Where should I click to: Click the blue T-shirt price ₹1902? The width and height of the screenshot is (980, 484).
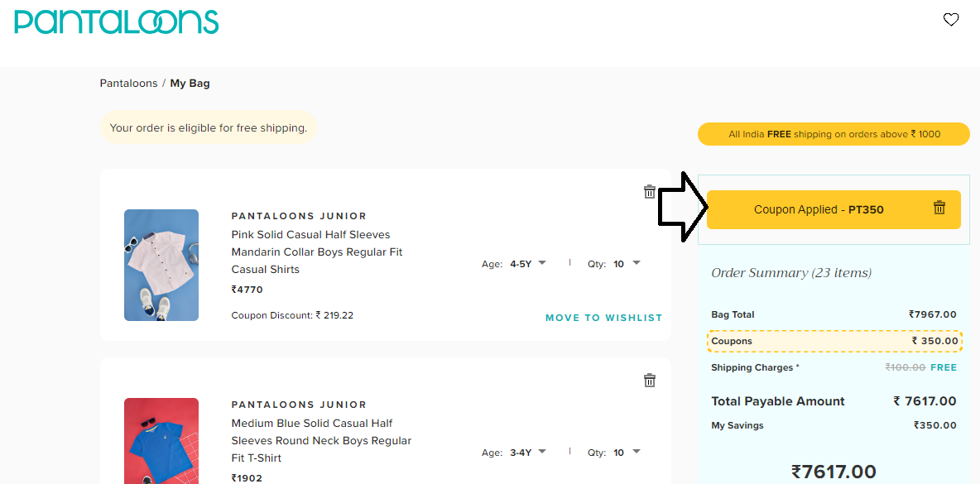coord(247,478)
